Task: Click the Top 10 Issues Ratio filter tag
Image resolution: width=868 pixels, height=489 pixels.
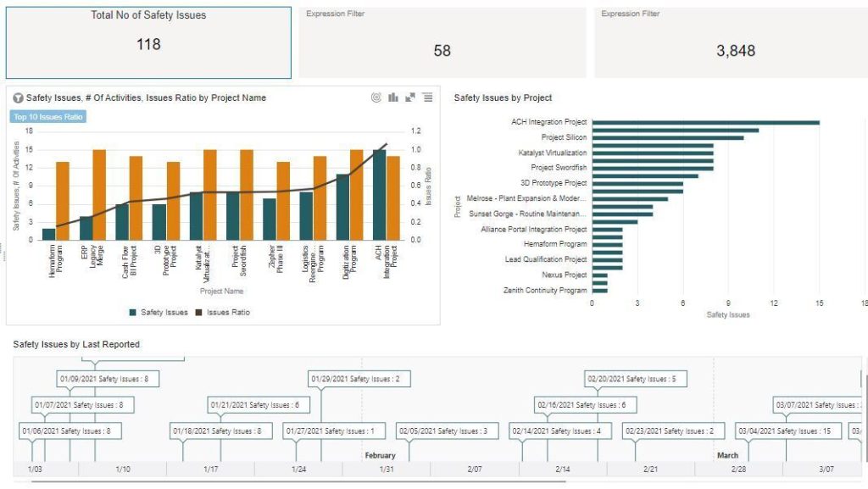Action: click(x=48, y=117)
